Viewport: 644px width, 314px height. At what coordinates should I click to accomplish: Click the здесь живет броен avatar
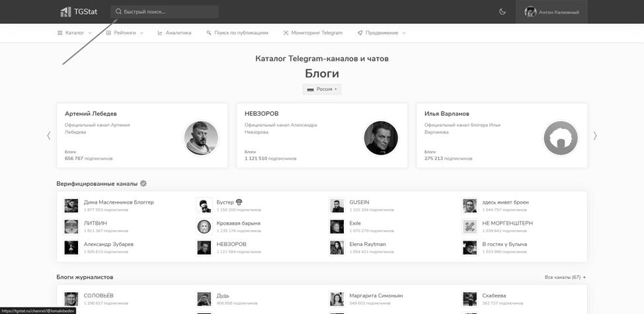469,206
